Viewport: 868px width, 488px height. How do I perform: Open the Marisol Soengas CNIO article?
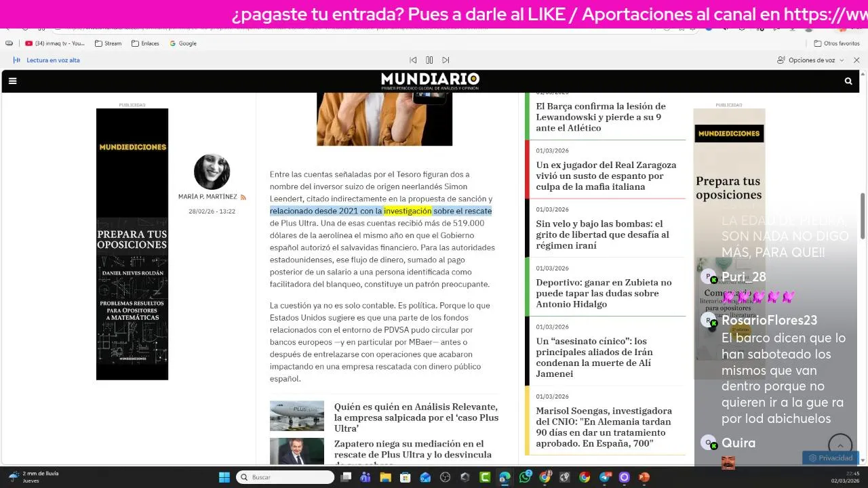604,427
